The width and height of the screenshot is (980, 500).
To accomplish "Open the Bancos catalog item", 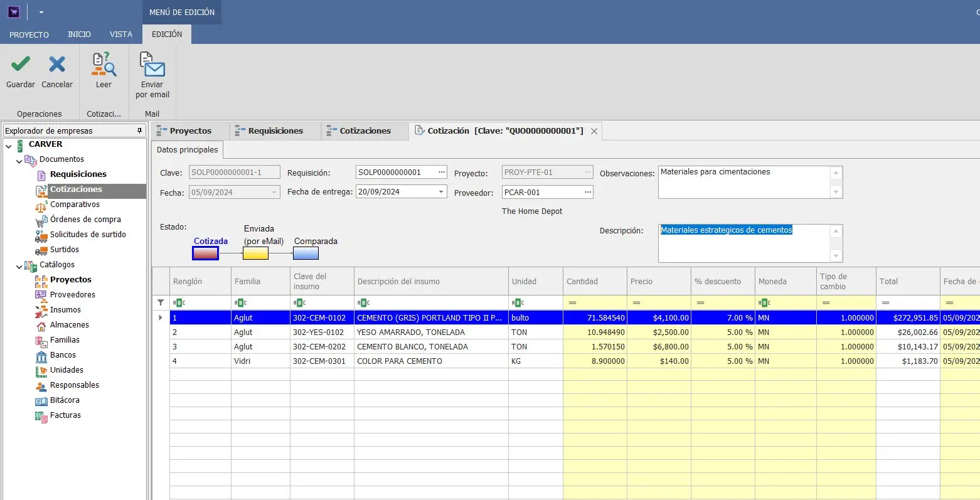I will (x=63, y=355).
